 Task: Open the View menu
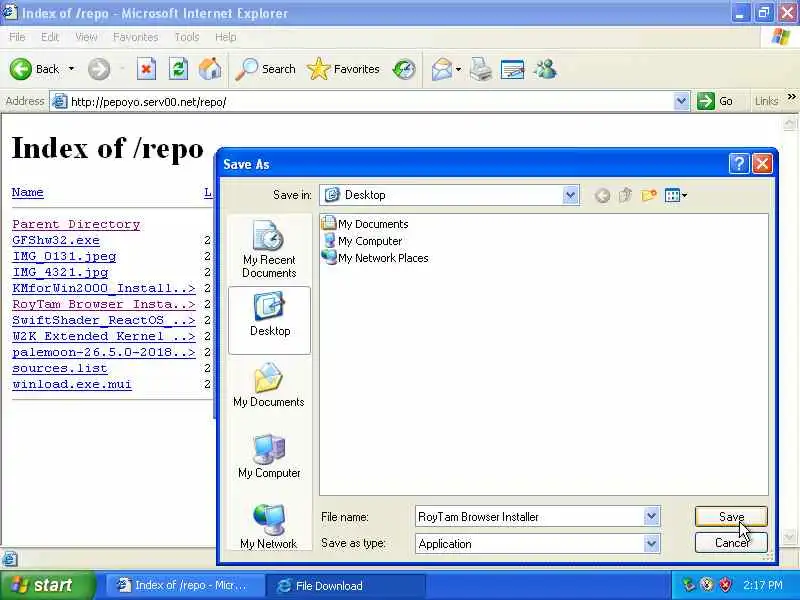click(x=86, y=37)
